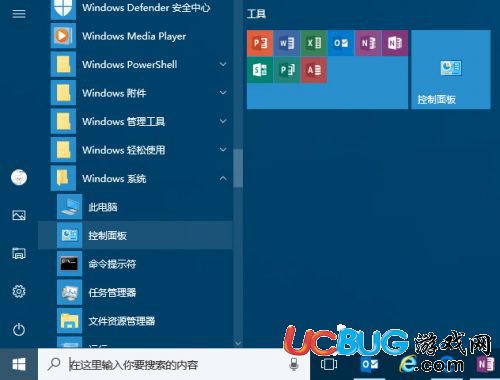The width and height of the screenshot is (500, 380).
Task: Open the Outlook tile in 工具 group
Action: tap(341, 43)
